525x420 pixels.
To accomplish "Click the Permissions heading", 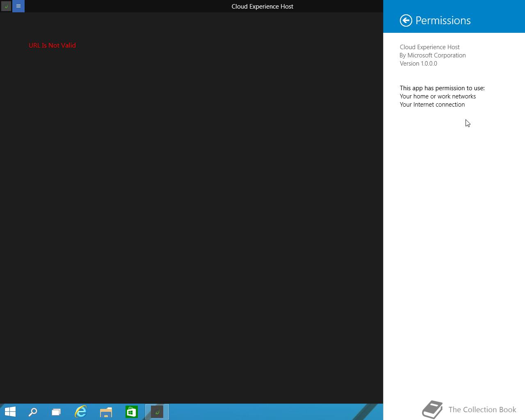I will coord(443,21).
